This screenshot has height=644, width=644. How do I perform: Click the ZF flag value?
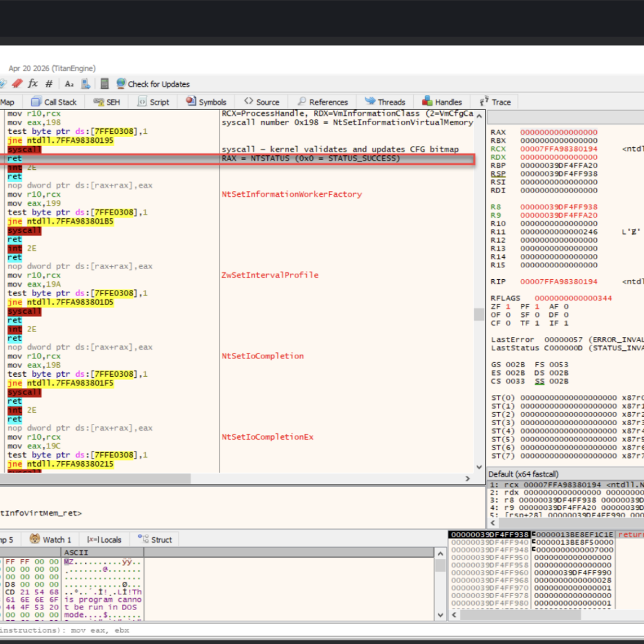point(508,307)
